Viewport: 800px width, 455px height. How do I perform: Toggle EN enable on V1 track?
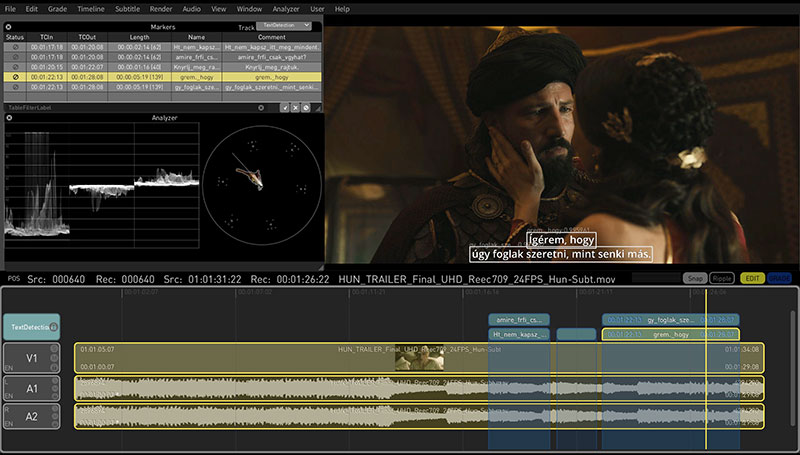(9, 367)
